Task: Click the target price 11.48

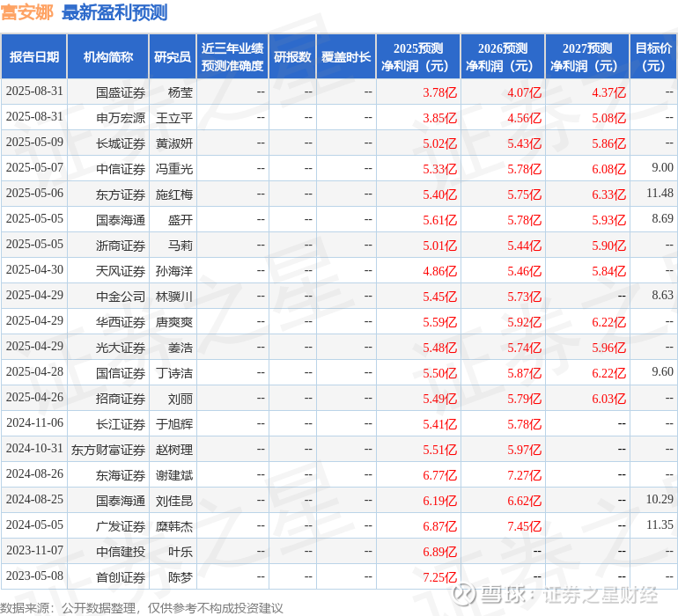Action: pos(660,193)
